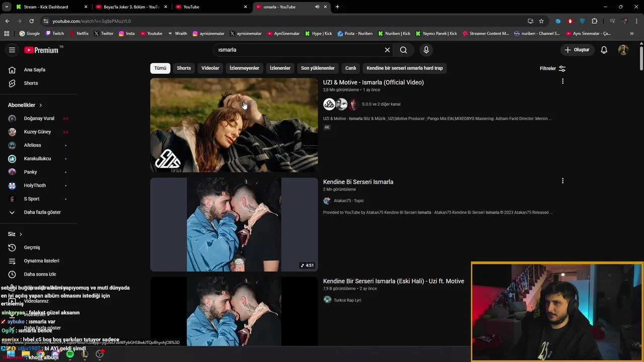Image resolution: width=644 pixels, height=362 pixels.
Task: Go back to the previous page
Action: [x=7, y=21]
